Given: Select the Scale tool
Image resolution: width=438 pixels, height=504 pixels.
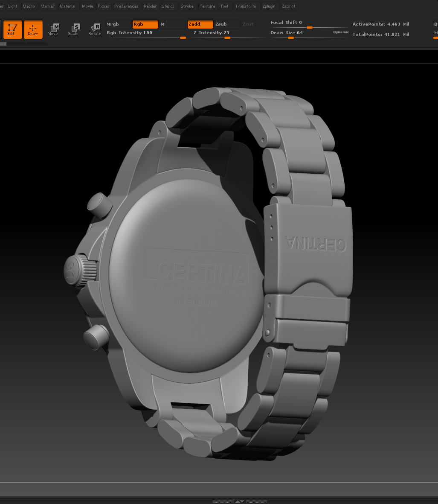Looking at the screenshot, I should click(x=73, y=29).
